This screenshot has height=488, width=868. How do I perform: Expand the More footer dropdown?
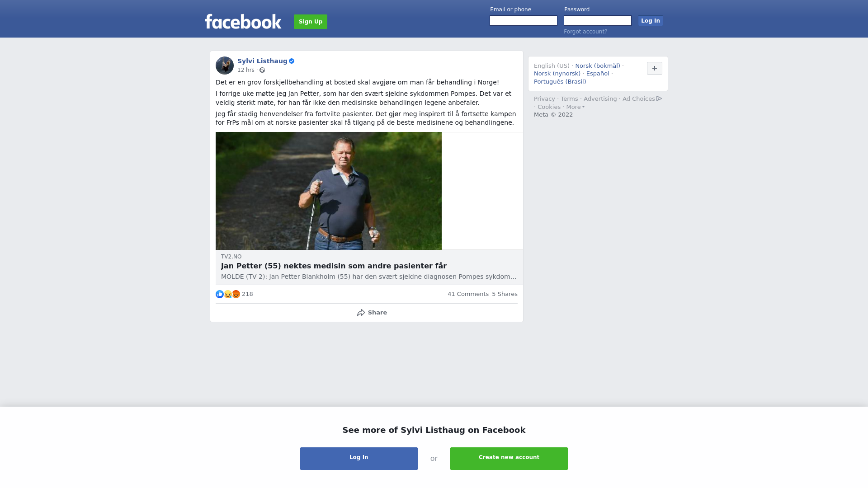(575, 107)
